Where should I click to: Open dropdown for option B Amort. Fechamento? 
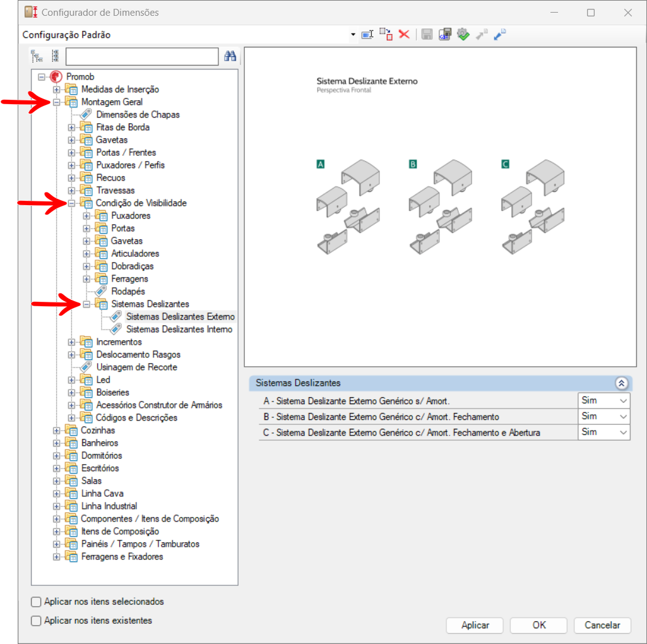point(623,417)
